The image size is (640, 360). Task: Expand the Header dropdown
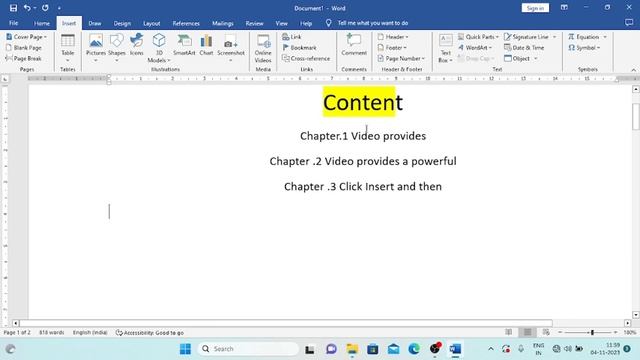click(x=393, y=37)
